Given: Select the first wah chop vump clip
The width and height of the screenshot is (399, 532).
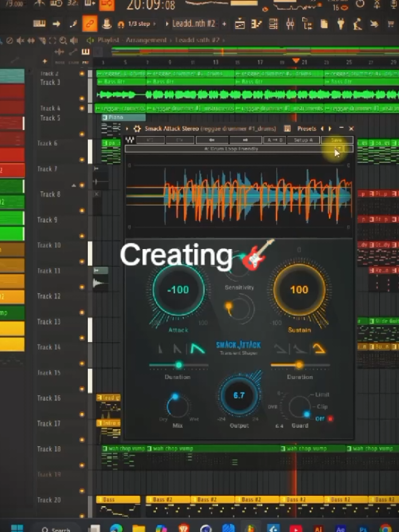Looking at the screenshot, I should tap(124, 448).
